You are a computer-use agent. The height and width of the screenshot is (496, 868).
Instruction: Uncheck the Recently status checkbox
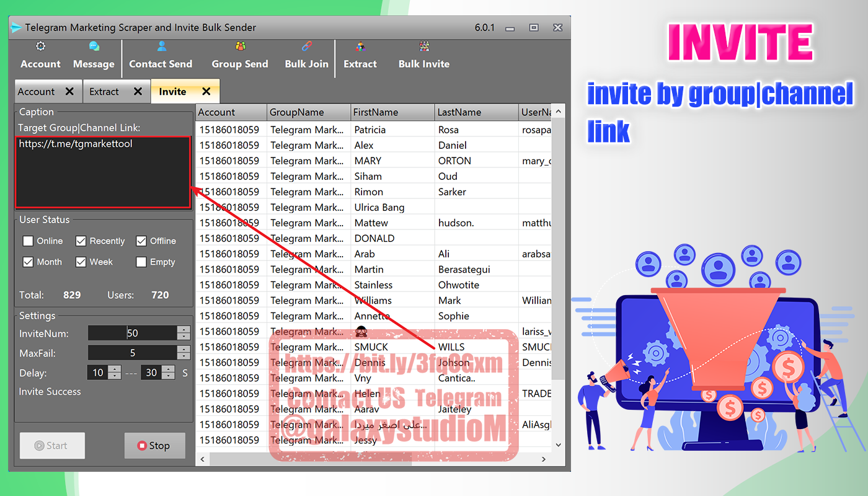click(x=81, y=241)
